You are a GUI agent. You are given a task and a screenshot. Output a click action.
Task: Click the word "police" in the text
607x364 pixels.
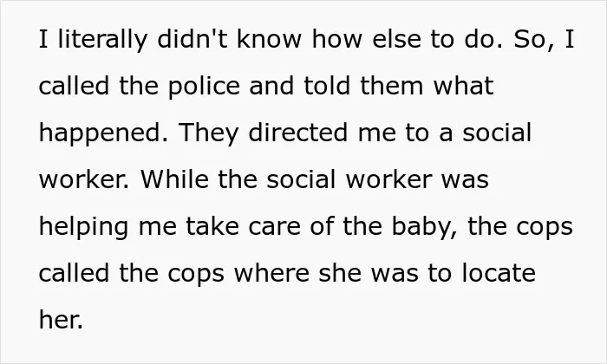(x=204, y=87)
